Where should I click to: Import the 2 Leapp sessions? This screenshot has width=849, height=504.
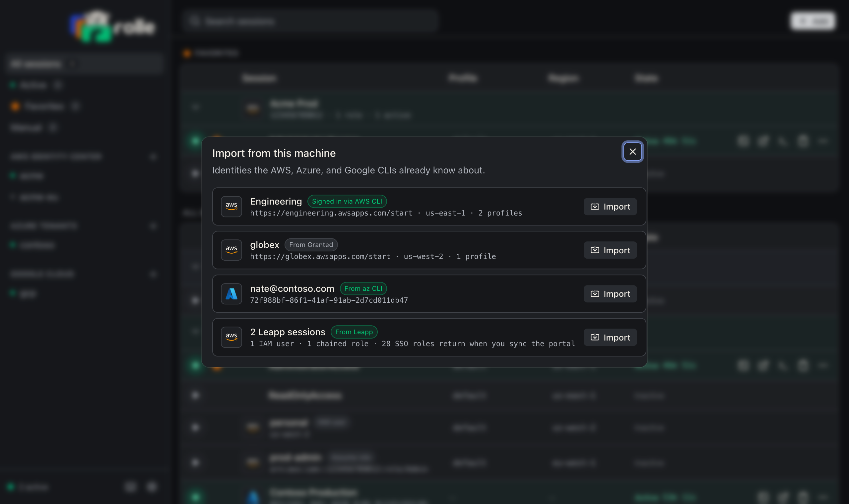click(610, 337)
